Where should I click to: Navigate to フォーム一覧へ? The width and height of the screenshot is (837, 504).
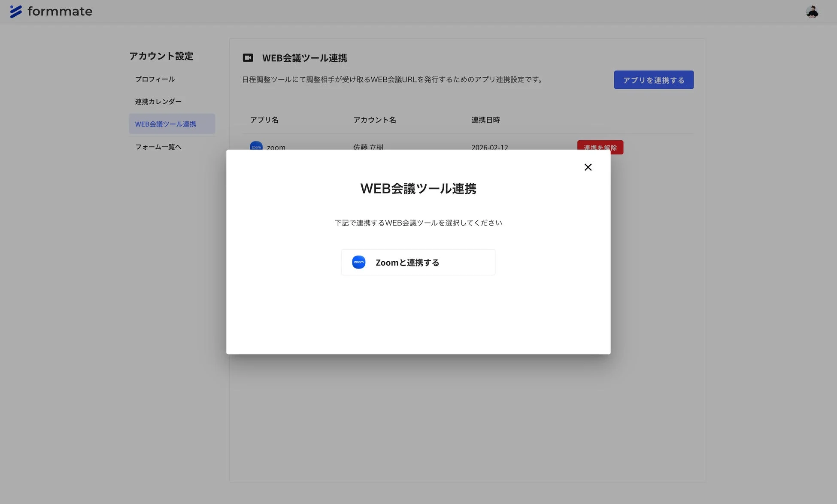(158, 146)
